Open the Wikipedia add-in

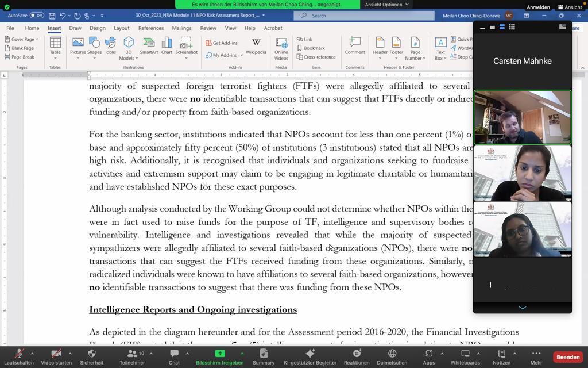coord(256,46)
